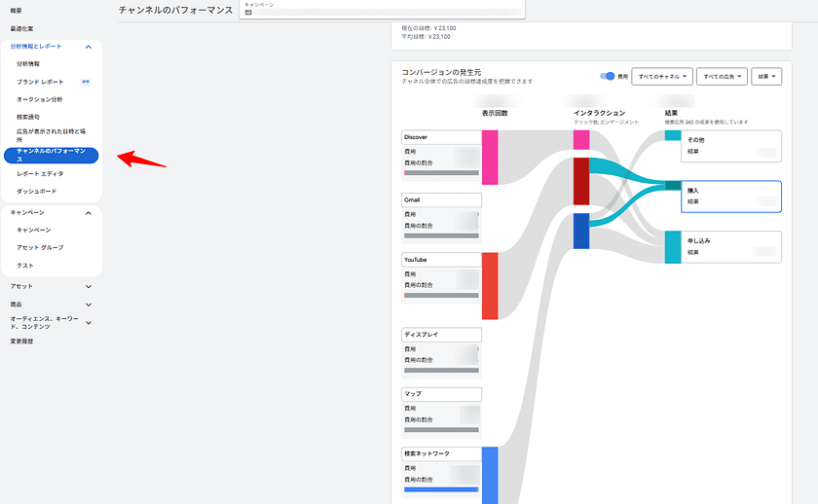The height and width of the screenshot is (504, 818).
Task: Expand the アセット section chevron
Action: [x=89, y=287]
